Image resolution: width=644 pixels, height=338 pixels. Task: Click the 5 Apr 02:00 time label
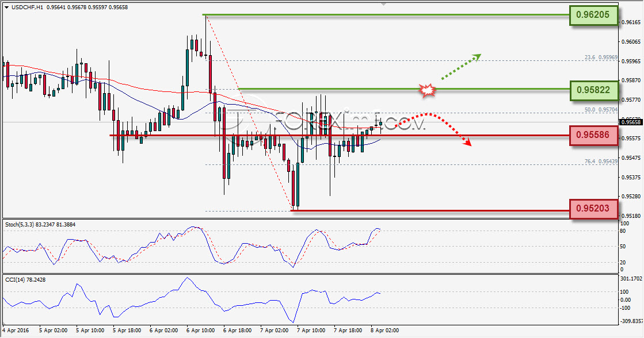pos(54,330)
